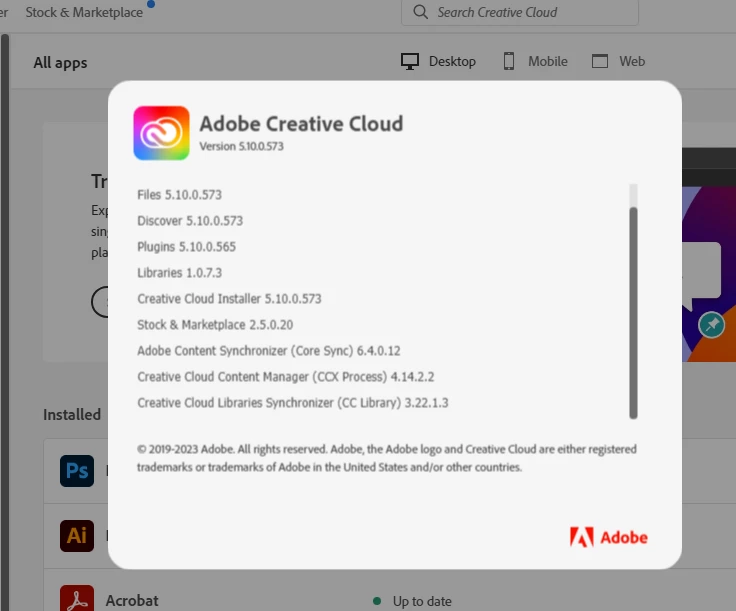
Task: Click Creative Cloud Content Manager 4.14.2.2 entry
Action: (x=285, y=377)
